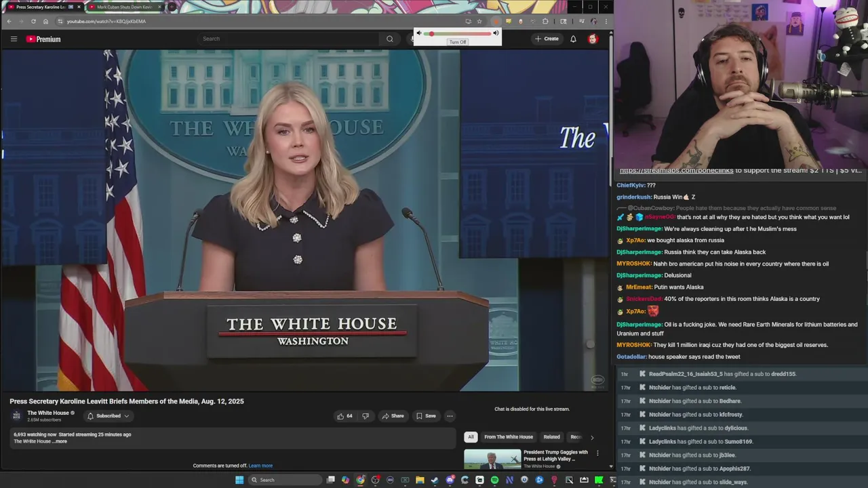
Task: Like the video with thumbs up
Action: (345, 415)
